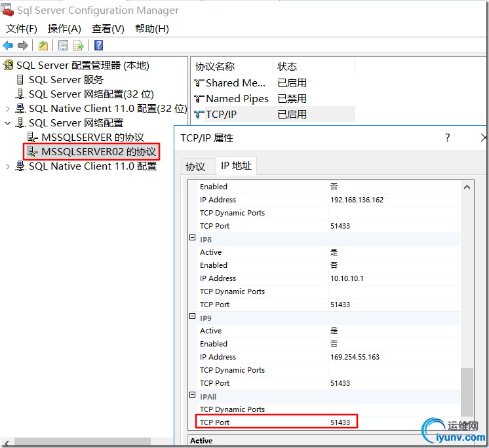Select the Named Pipes protocol row
Viewport: 489px width, 448px height.
(273, 99)
